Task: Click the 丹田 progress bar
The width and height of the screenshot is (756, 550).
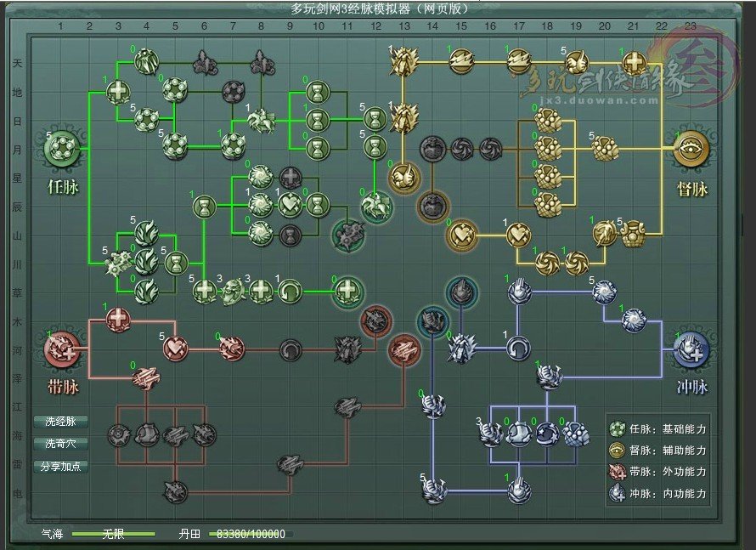Action: (251, 535)
